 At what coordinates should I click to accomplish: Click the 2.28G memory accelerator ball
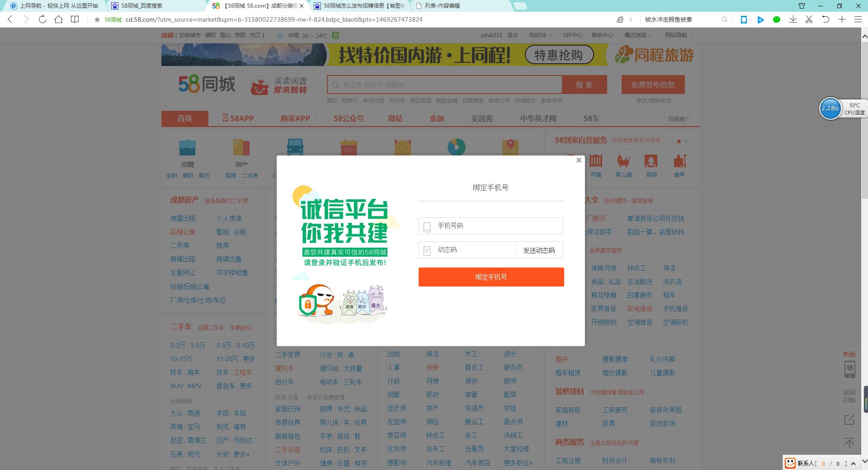830,108
